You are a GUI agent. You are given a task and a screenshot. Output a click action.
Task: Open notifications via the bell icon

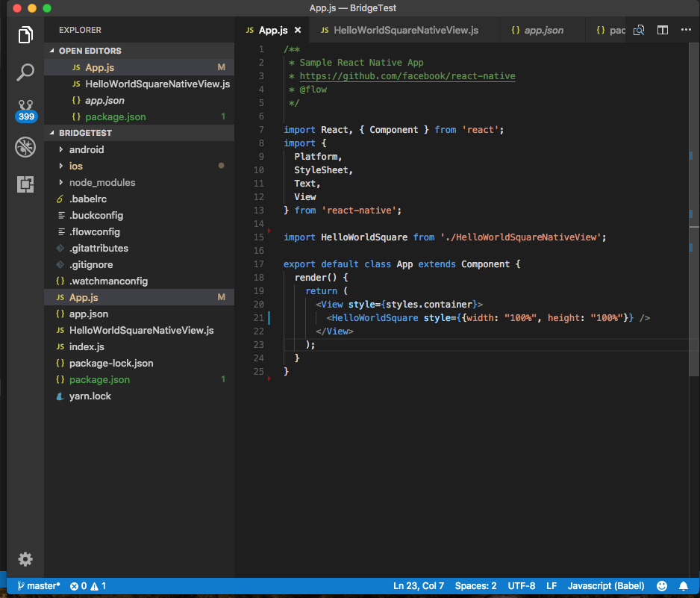click(684, 585)
